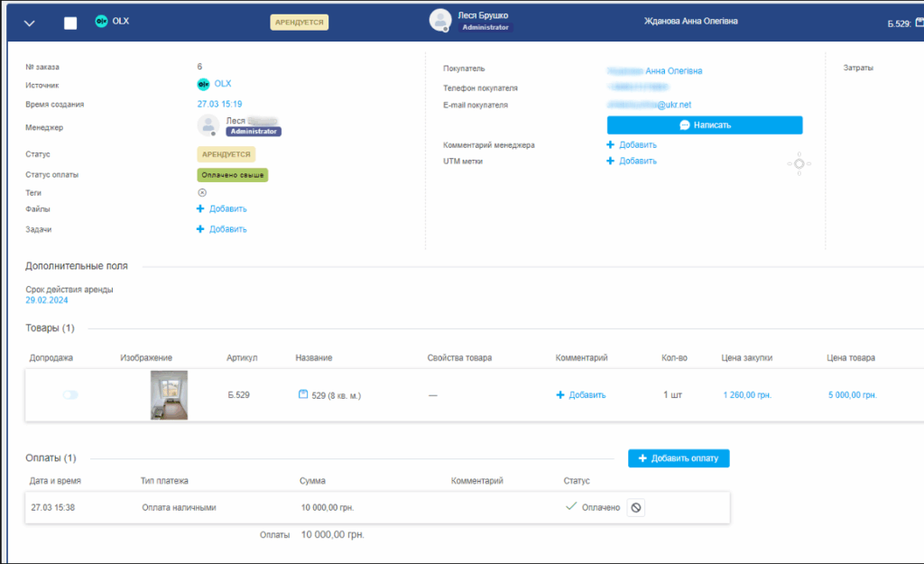Open the yellow АРЕНДУЕТСЯ status in Статус row
This screenshot has width=924, height=564.
(226, 154)
